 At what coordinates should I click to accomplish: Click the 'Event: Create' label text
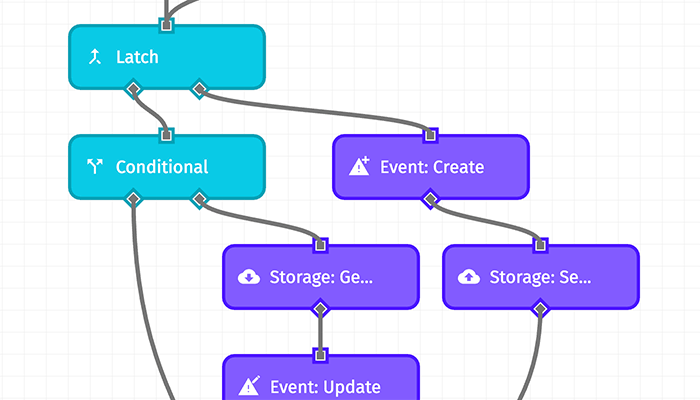(432, 167)
